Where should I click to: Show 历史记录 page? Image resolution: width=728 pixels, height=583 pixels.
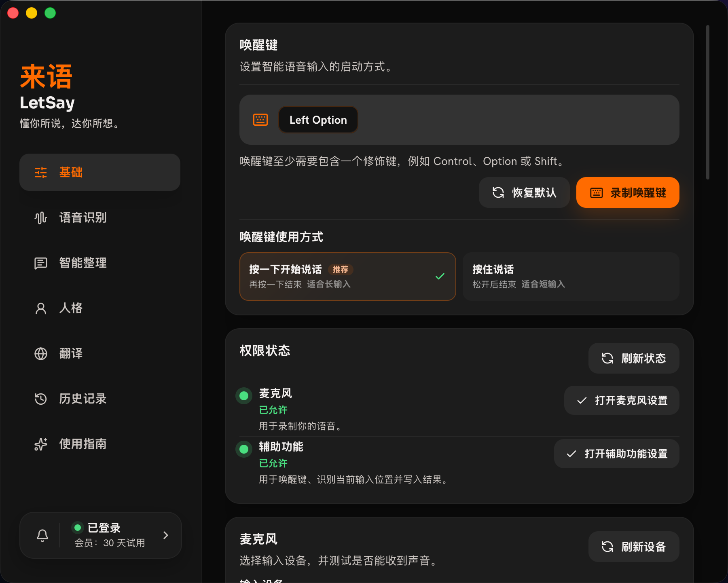(100, 399)
